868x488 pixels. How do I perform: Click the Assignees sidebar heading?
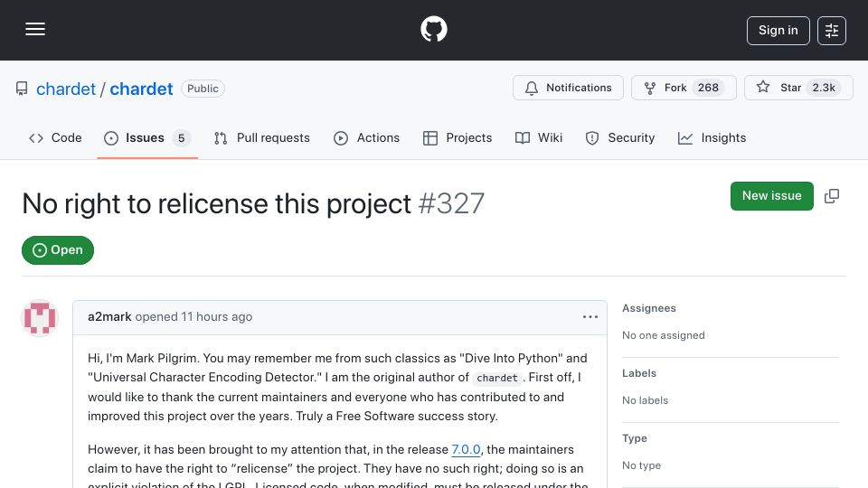649,308
